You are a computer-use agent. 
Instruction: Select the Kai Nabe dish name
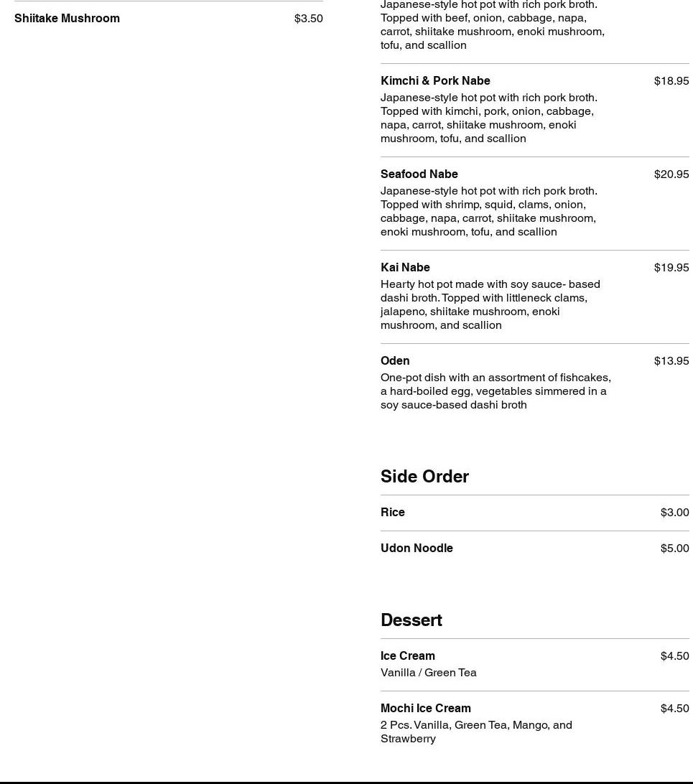pos(405,267)
